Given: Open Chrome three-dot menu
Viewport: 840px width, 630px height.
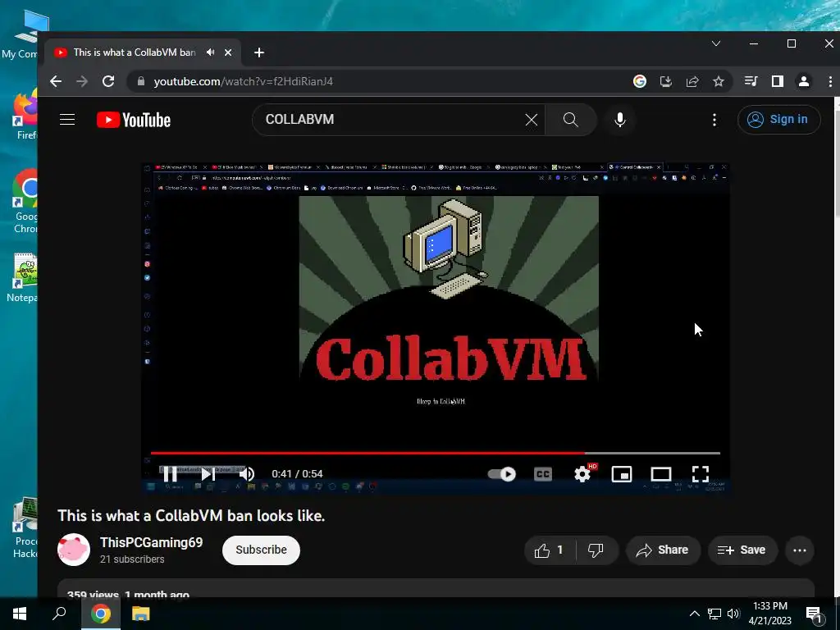Looking at the screenshot, I should 830,81.
